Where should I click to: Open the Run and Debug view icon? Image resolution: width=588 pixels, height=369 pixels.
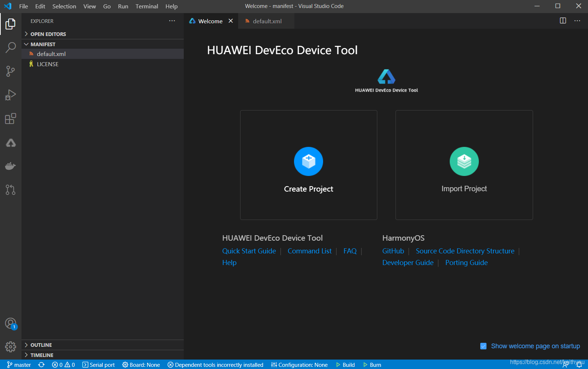pos(11,95)
